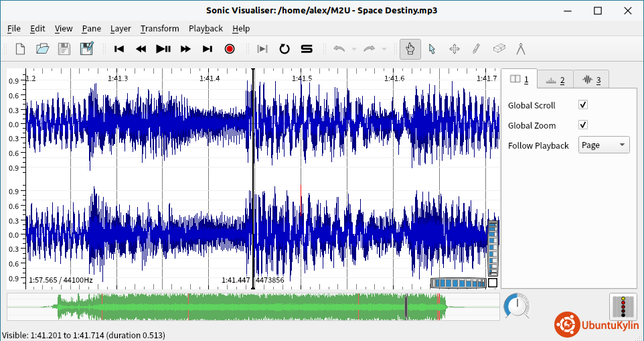Click the New Session icon
644x341 pixels.
click(x=20, y=49)
